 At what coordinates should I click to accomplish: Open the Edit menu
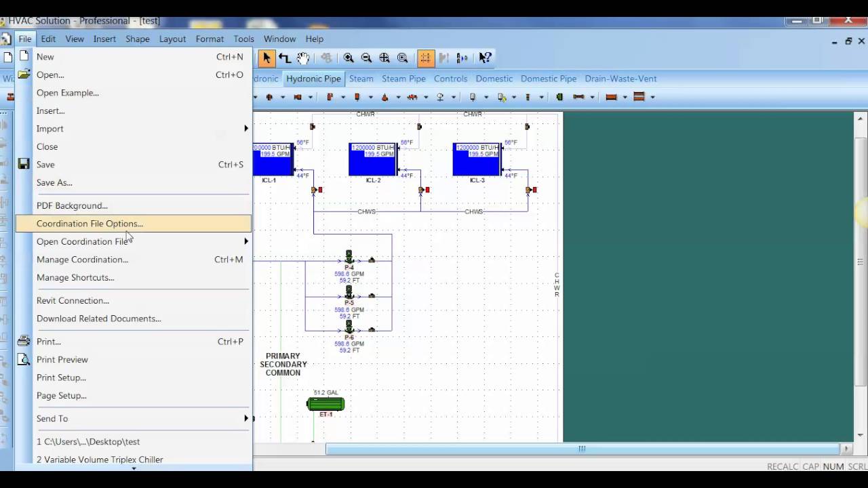pos(48,39)
